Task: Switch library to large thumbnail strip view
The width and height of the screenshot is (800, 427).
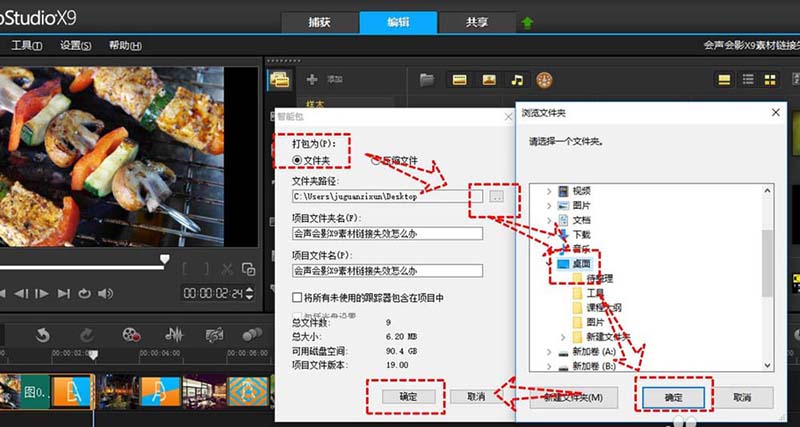Action: (x=724, y=80)
